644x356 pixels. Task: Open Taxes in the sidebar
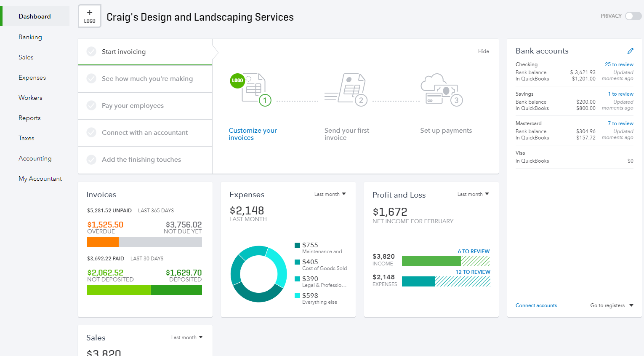click(27, 138)
